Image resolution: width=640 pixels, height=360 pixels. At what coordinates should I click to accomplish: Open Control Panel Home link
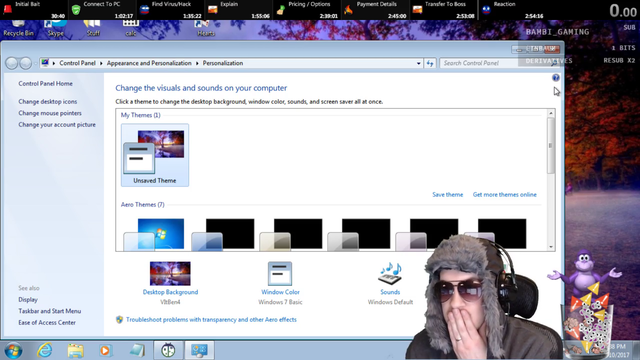45,84
